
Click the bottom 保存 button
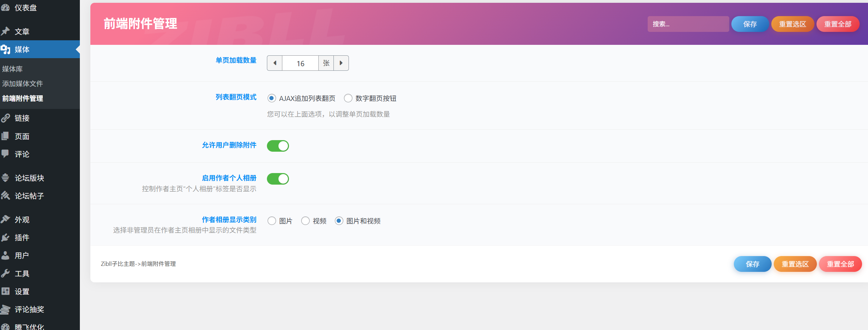click(753, 264)
